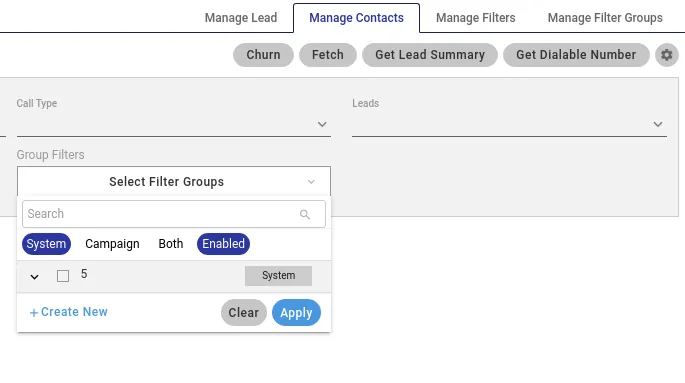Image resolution: width=685 pixels, height=383 pixels.
Task: Click the Get Dialable Number button
Action: pyautogui.click(x=576, y=55)
